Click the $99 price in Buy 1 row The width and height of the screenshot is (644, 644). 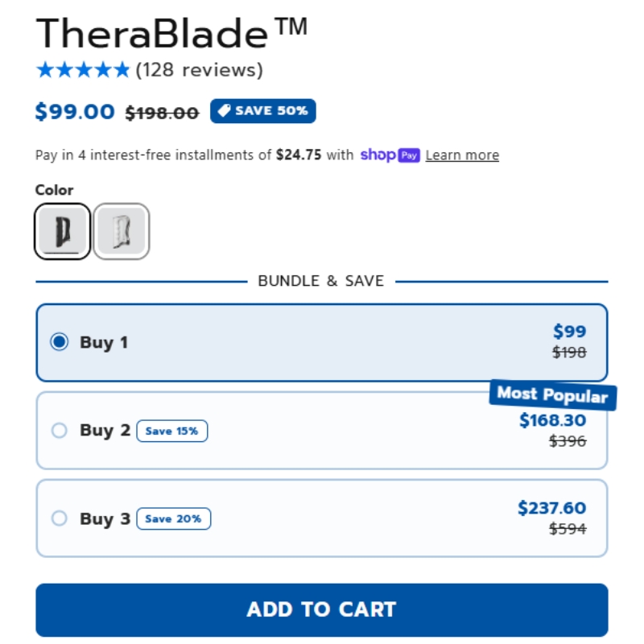coord(570,332)
